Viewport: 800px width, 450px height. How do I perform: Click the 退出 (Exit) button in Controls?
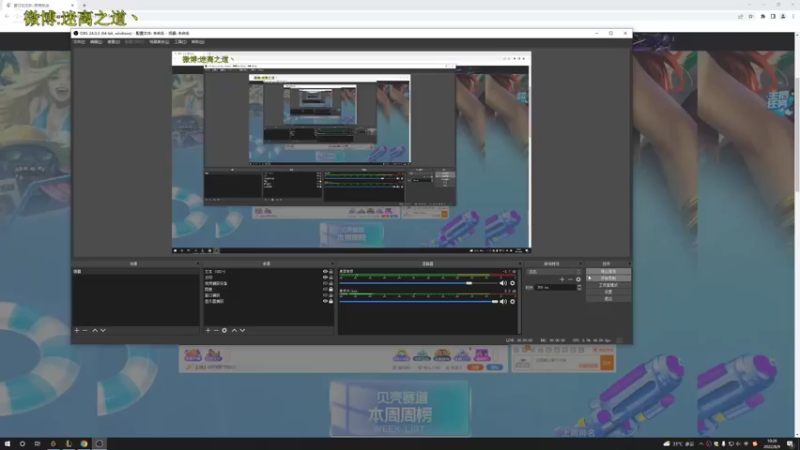pos(608,298)
